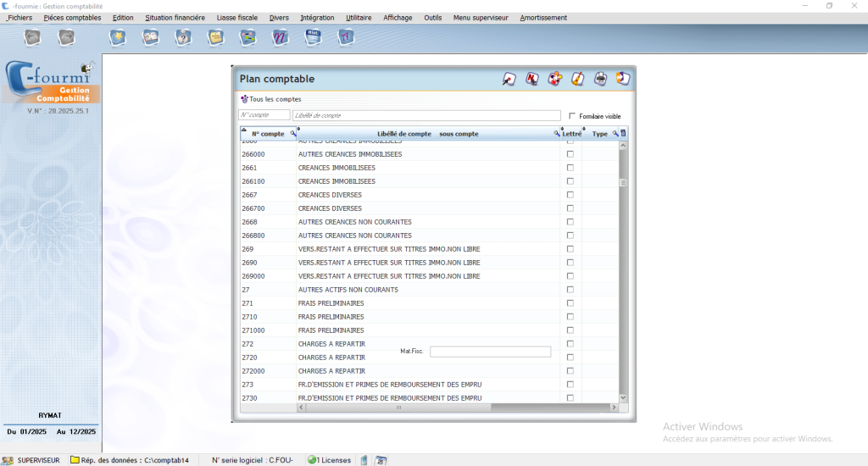Sort by N° compte column arrow

(x=243, y=129)
